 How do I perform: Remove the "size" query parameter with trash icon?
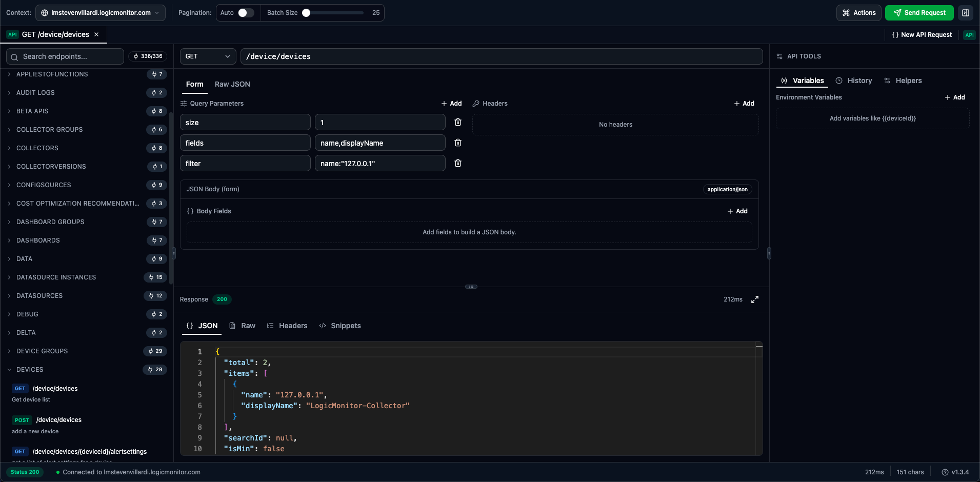(458, 122)
